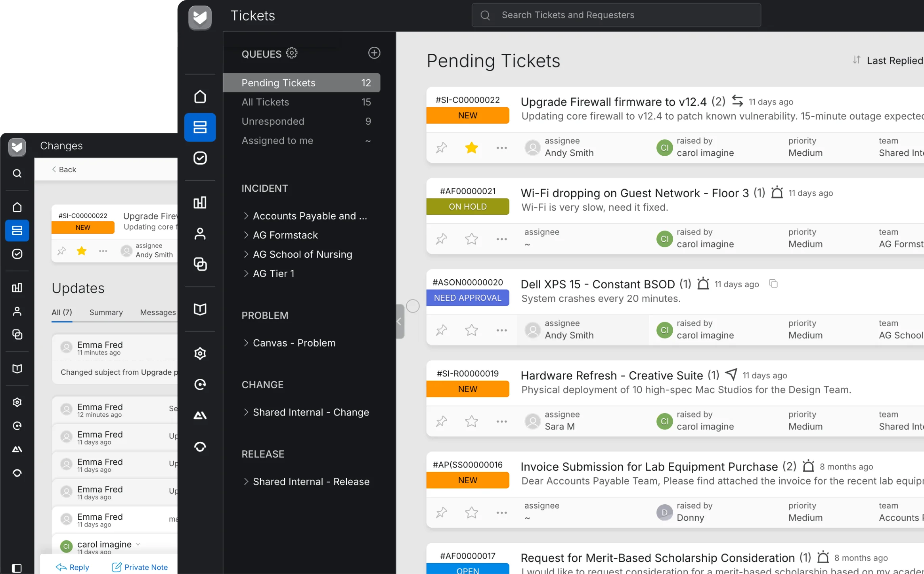The height and width of the screenshot is (574, 924).
Task: Expand the Accounts Payable and ... incident group
Action: [246, 216]
